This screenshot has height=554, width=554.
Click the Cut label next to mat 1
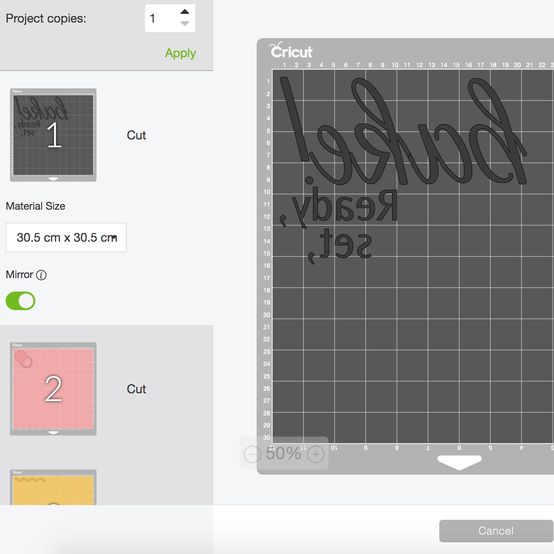(x=136, y=135)
